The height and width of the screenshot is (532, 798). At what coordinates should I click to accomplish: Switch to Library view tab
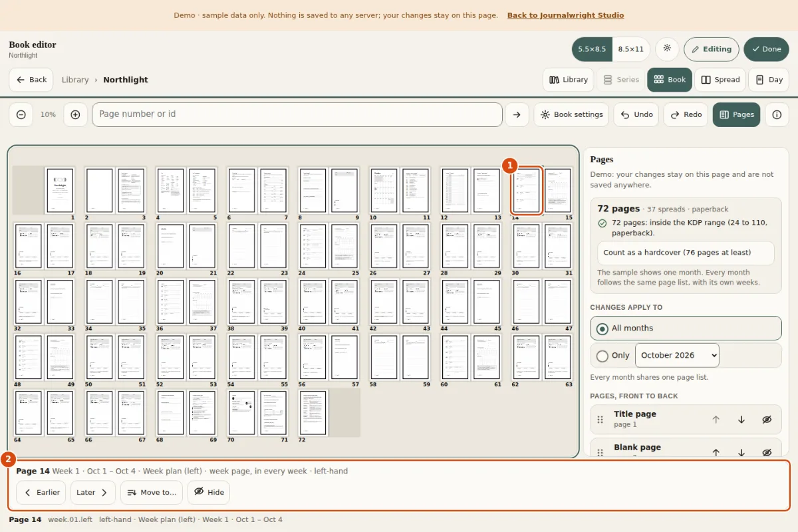click(x=569, y=80)
